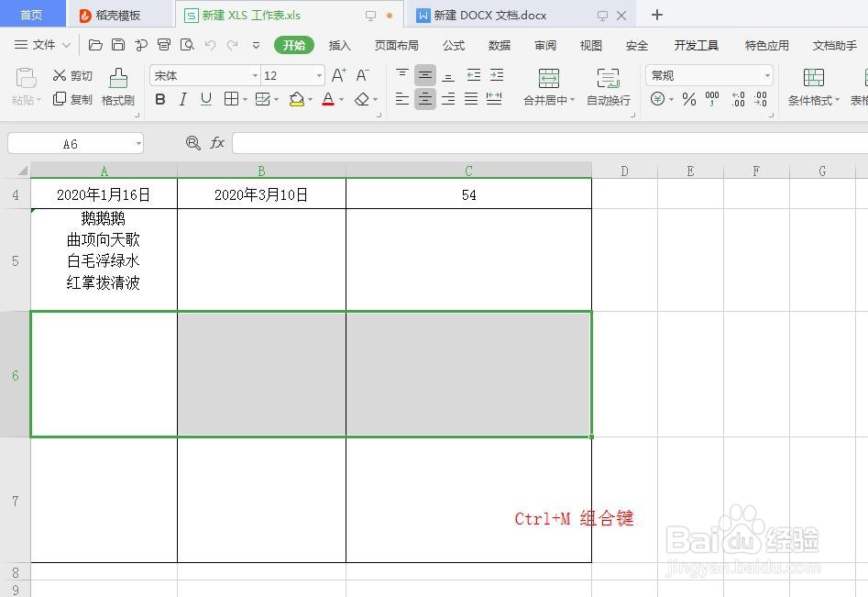
Task: Toggle underline formatting
Action: coord(203,99)
